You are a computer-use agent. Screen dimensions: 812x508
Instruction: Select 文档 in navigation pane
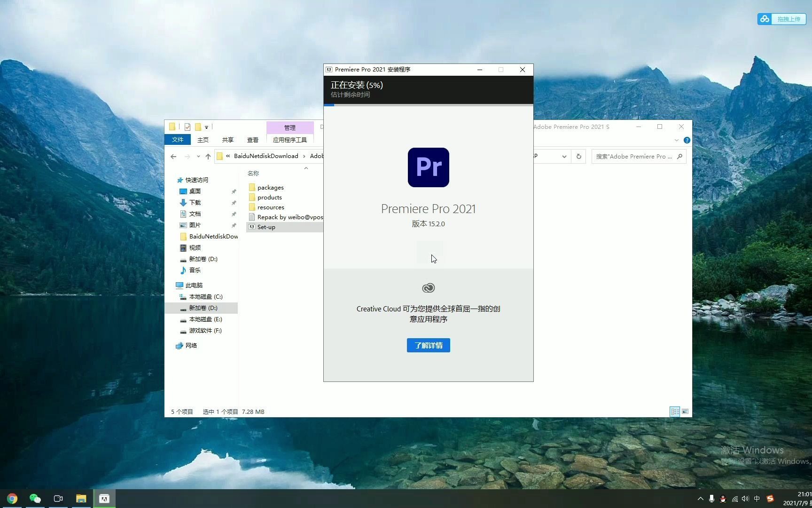pos(195,214)
